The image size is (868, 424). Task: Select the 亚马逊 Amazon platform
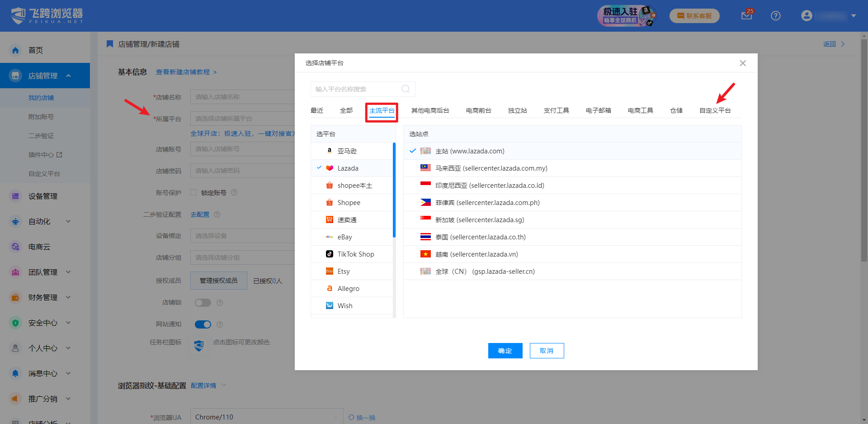pos(352,151)
